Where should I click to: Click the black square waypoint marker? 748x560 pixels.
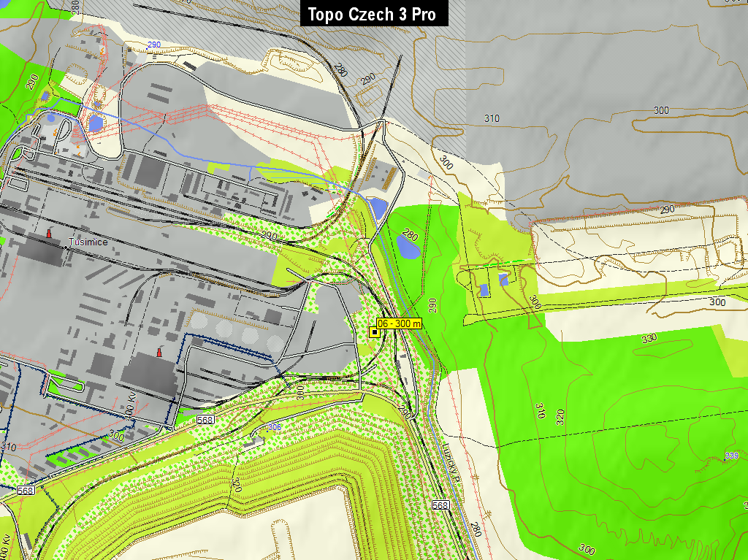point(375,332)
